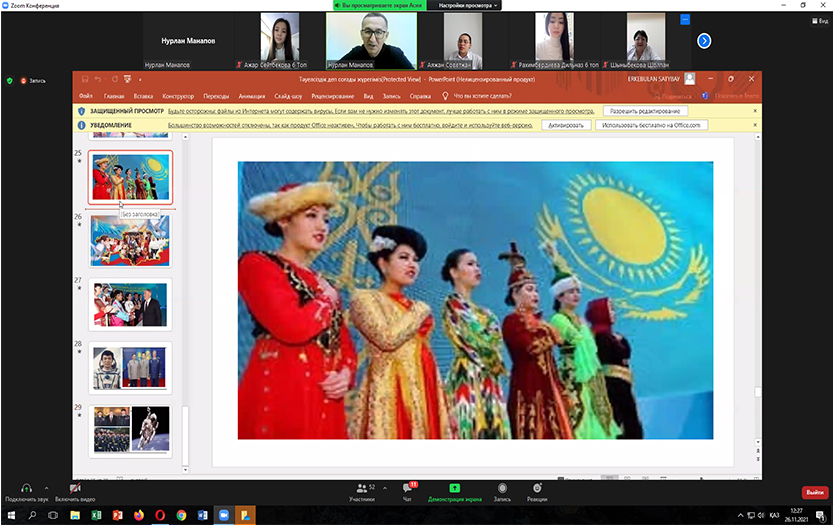Open the Слайд-шоу ribbon tab
833x525 pixels.
[x=290, y=96]
